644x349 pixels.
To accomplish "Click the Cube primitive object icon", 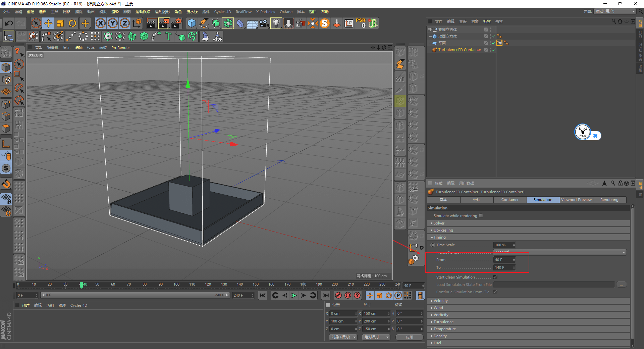I will [x=192, y=23].
